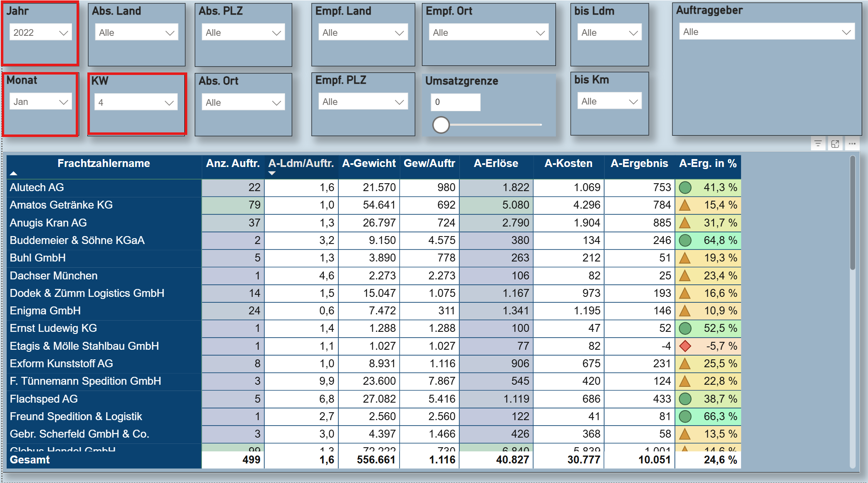The height and width of the screenshot is (483, 868).
Task: Open More options ellipsis on the table visual
Action: (852, 144)
